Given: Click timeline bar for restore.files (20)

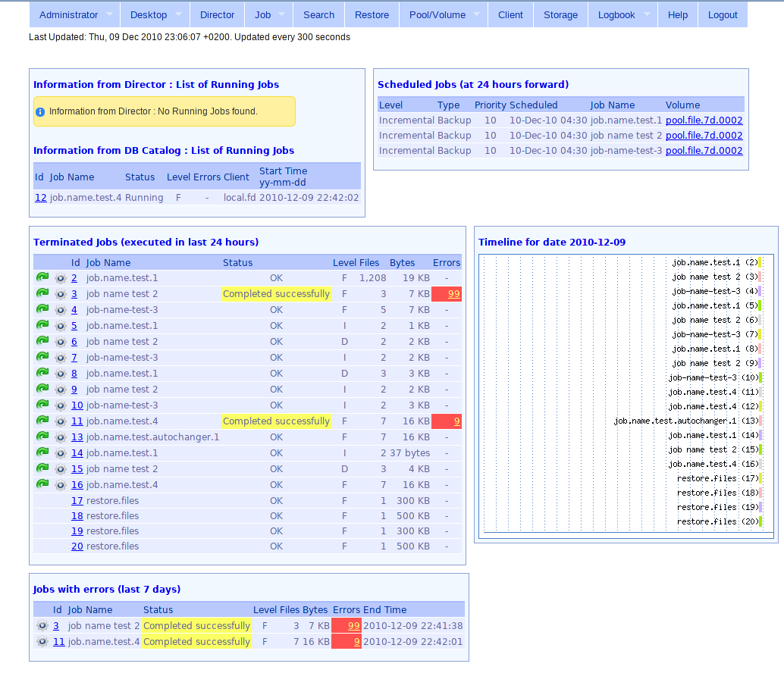Looking at the screenshot, I should tap(760, 521).
